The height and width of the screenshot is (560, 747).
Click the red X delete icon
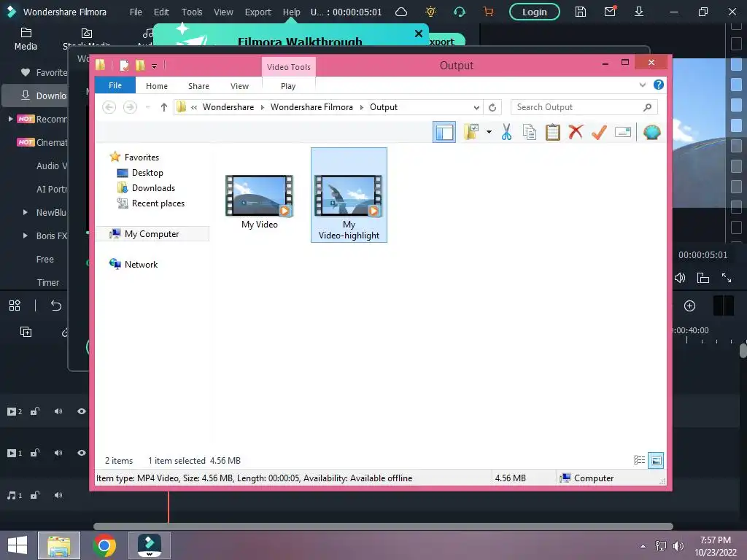(576, 132)
